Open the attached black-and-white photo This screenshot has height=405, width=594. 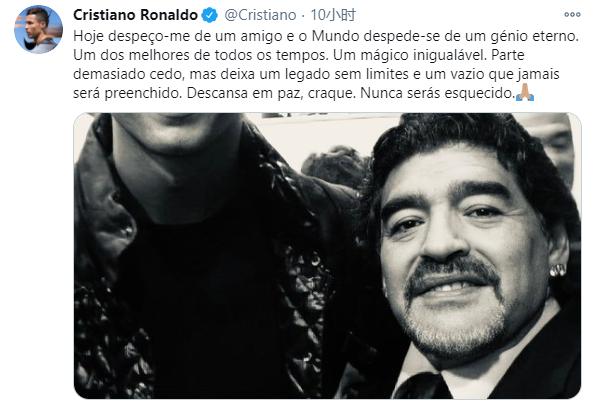coord(327,256)
